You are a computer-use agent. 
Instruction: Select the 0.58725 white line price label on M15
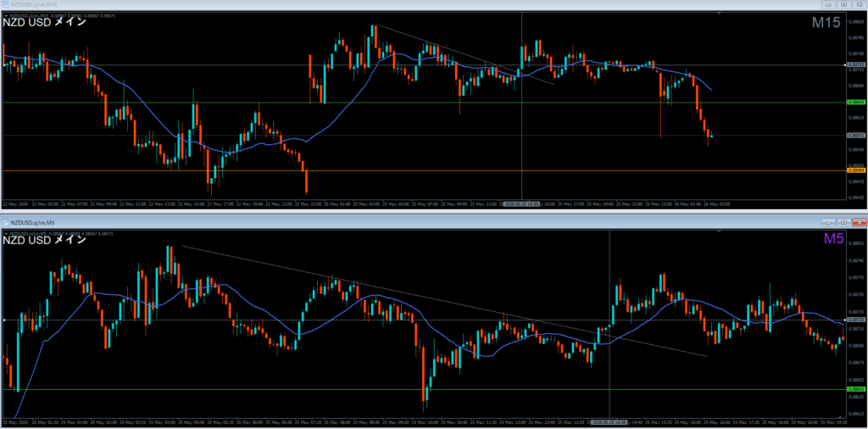(x=855, y=64)
